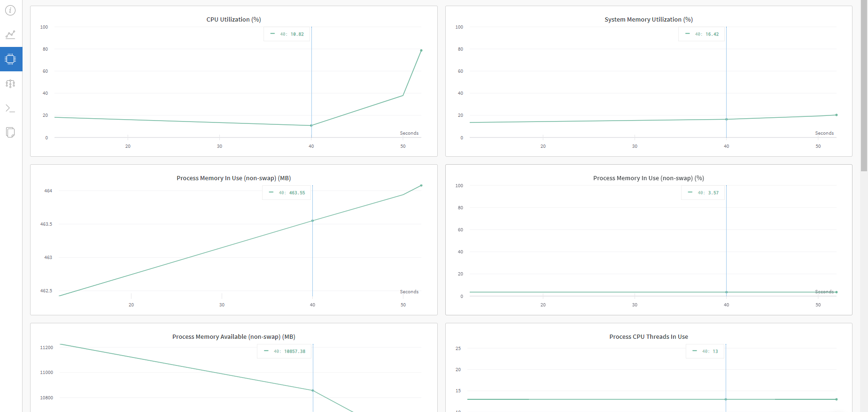Click the CPU Utilization (%) chart title
Viewport: 868px width, 412px height.
point(234,19)
